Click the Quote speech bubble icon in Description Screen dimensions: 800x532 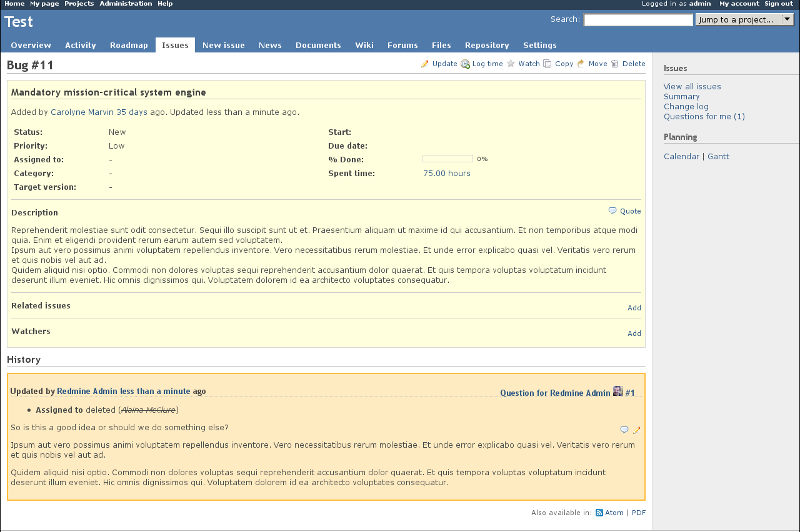612,211
